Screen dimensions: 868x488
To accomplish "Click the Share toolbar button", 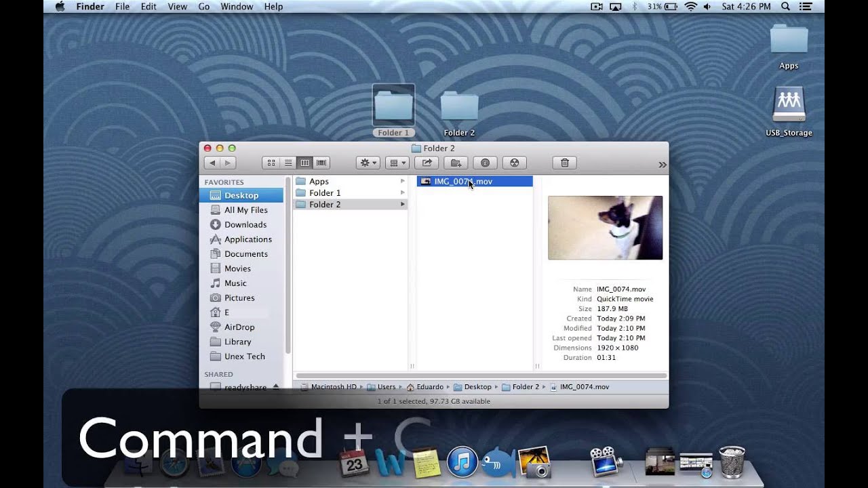I will 427,163.
